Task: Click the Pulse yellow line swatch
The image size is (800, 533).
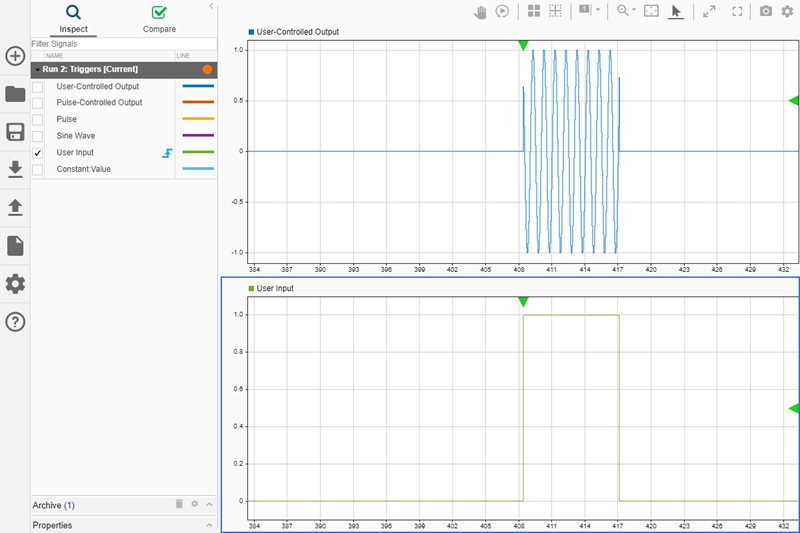Action: (198, 118)
